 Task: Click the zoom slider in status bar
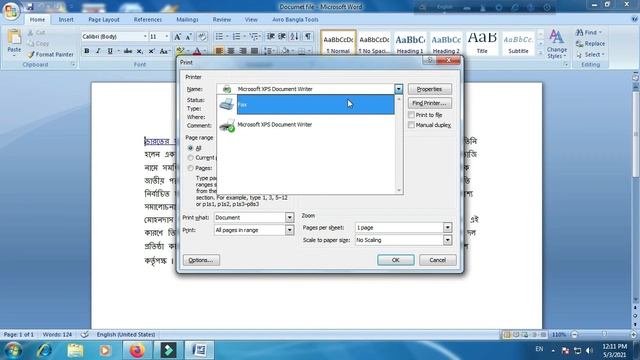coord(604,334)
